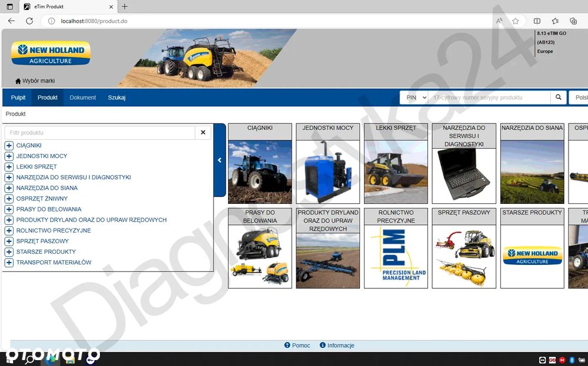This screenshot has height=366, width=588.
Task: Expand the LEKKI SPRZĘT tree node
Action: click(x=9, y=167)
